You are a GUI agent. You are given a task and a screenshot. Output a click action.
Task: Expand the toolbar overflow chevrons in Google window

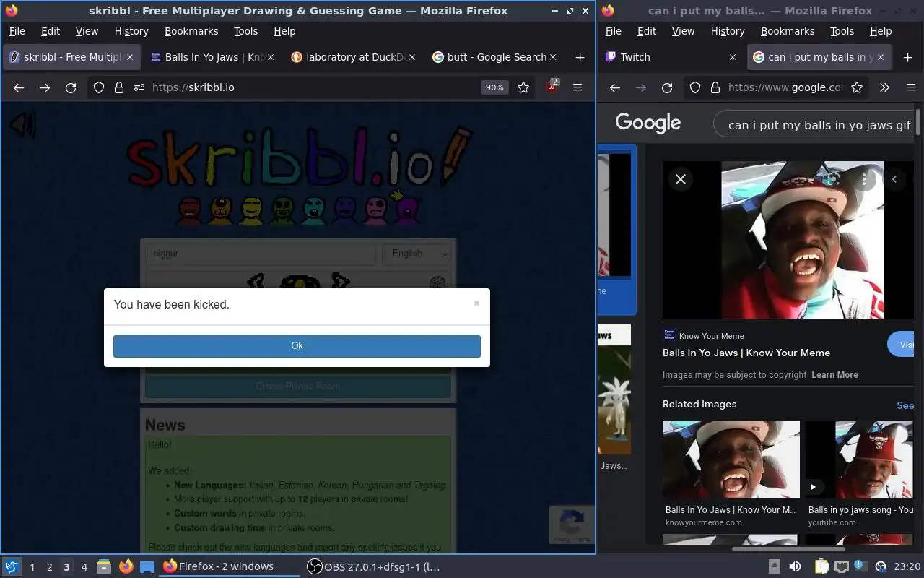(x=884, y=87)
